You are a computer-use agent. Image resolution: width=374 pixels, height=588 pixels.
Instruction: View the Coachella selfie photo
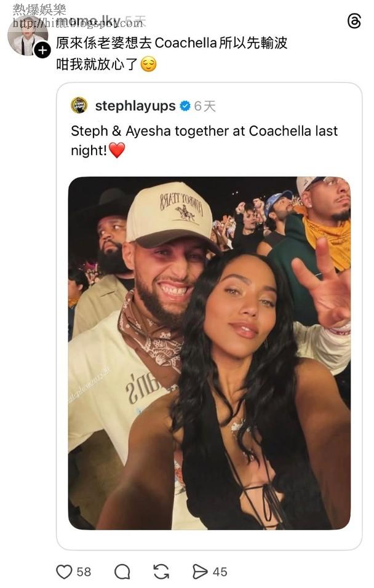209,352
